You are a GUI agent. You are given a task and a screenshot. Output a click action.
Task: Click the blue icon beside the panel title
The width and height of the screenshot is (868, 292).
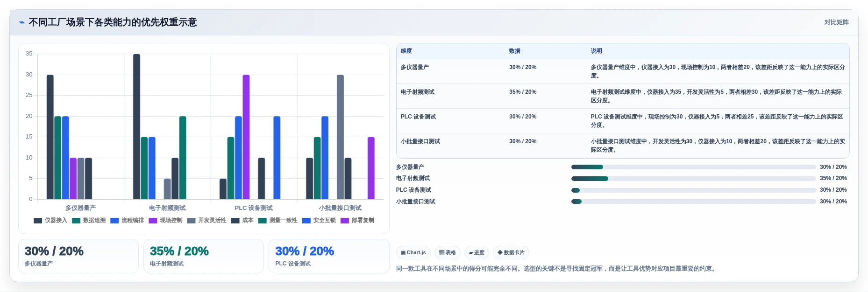pos(21,22)
